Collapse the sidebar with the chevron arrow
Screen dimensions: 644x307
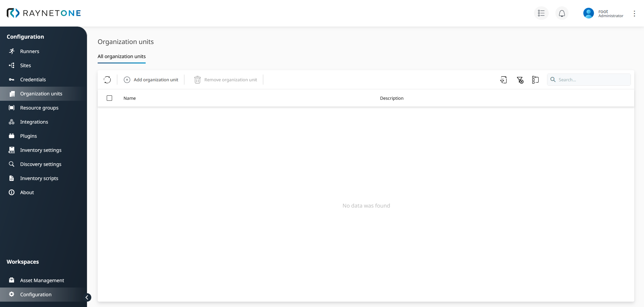point(87,297)
